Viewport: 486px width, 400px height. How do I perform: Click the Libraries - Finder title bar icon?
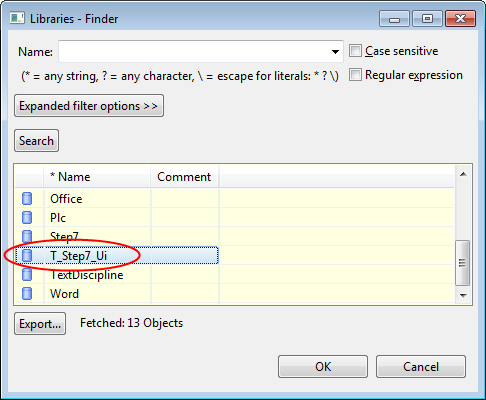click(x=17, y=18)
